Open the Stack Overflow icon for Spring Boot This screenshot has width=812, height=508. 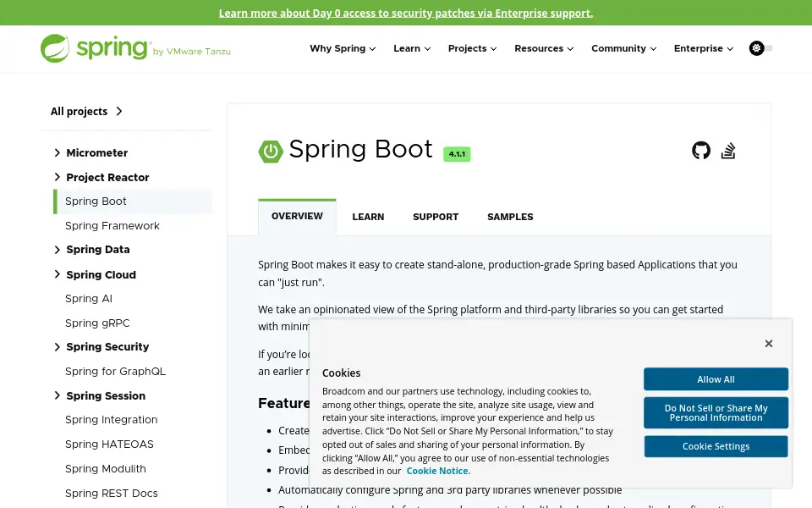[x=728, y=151]
